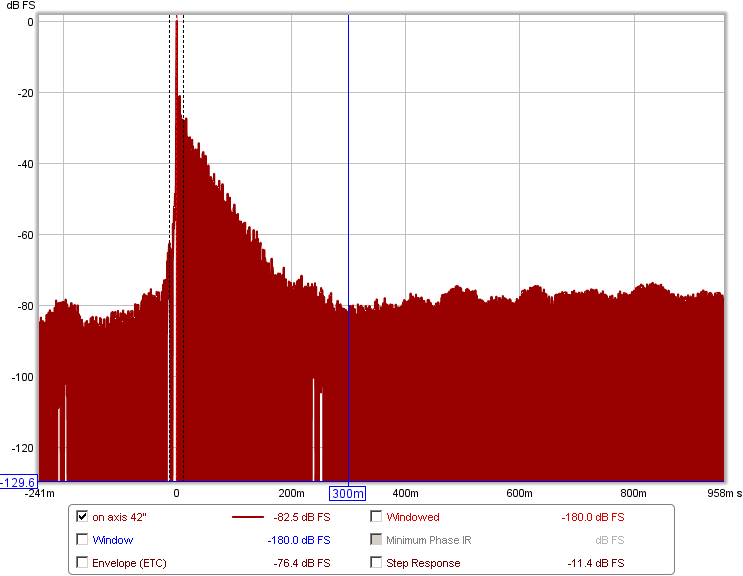Enable the Step Response checkbox

coord(376,562)
